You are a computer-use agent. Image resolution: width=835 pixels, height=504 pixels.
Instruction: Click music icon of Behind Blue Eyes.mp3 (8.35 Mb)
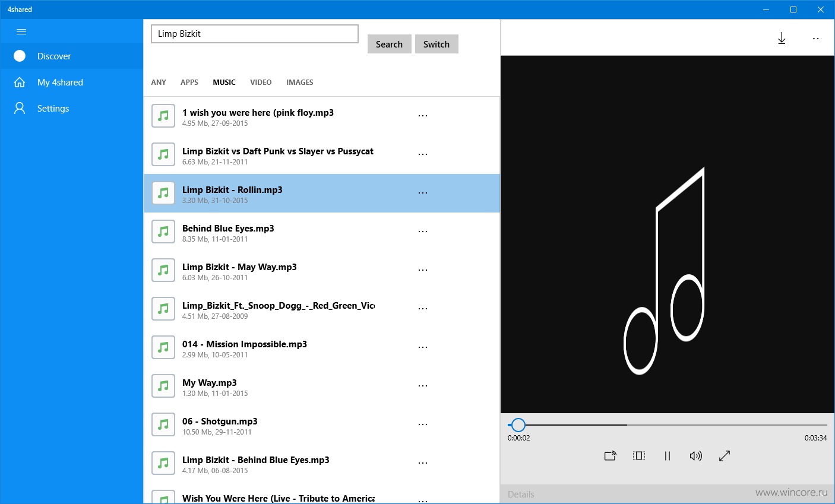[x=163, y=232]
